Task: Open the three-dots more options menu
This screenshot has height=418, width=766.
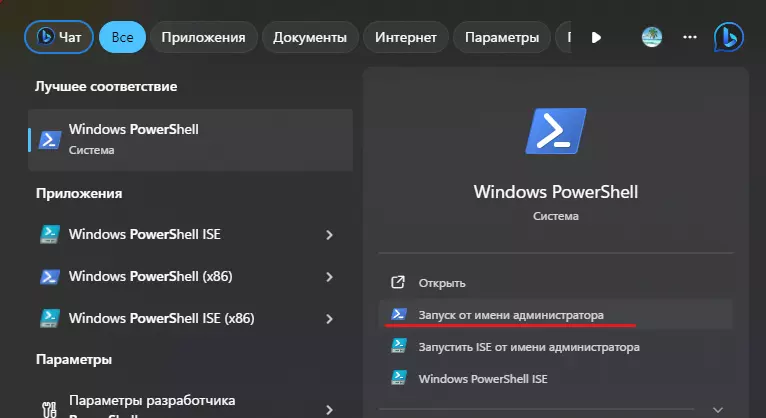Action: click(x=689, y=37)
